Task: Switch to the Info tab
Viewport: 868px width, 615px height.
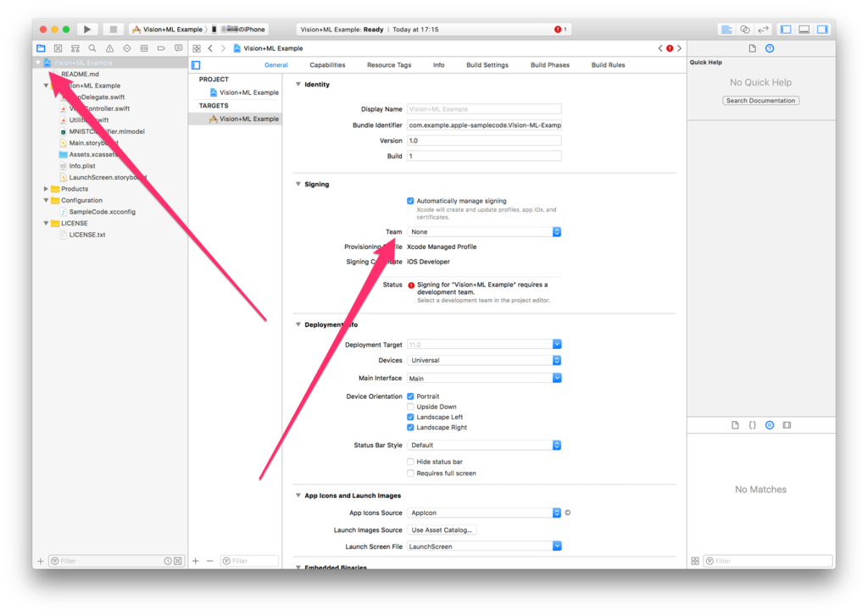Action: [x=438, y=64]
